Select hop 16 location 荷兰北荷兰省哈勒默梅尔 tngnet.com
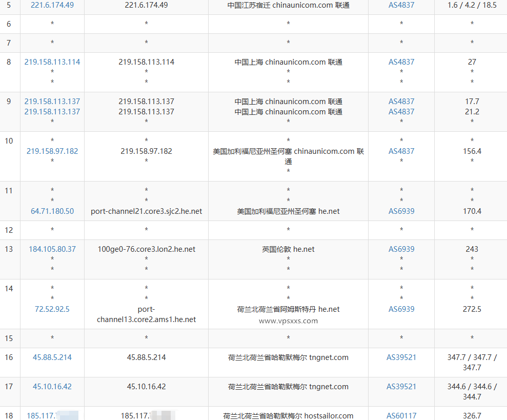This screenshot has width=507, height=420. tap(288, 357)
